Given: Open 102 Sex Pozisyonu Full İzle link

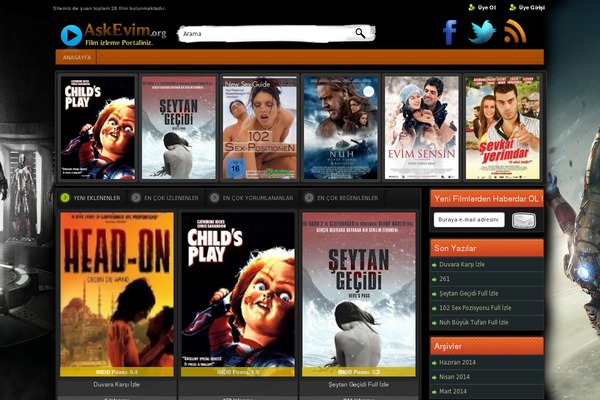Looking at the screenshot, I should 475,308.
